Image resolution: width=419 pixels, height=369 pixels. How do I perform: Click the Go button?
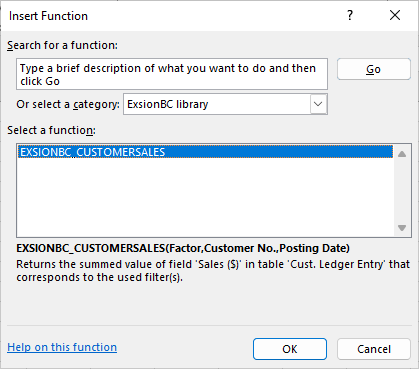pyautogui.click(x=374, y=69)
